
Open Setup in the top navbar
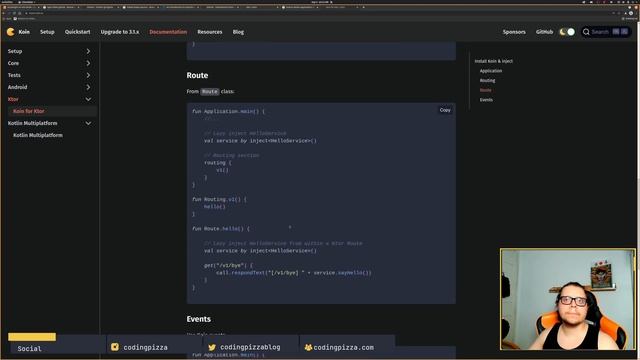click(x=47, y=32)
